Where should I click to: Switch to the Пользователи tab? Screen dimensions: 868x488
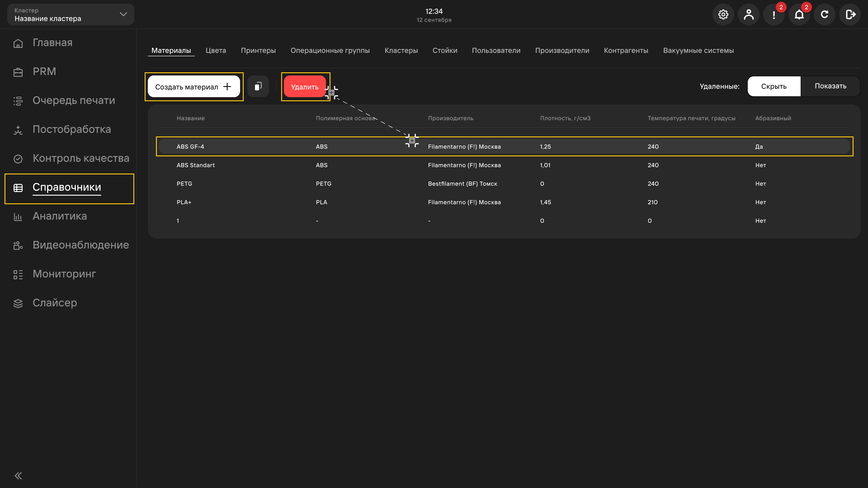point(496,51)
